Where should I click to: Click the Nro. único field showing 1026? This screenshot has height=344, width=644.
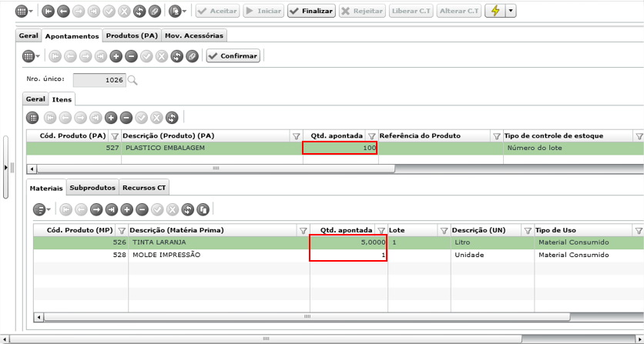99,80
